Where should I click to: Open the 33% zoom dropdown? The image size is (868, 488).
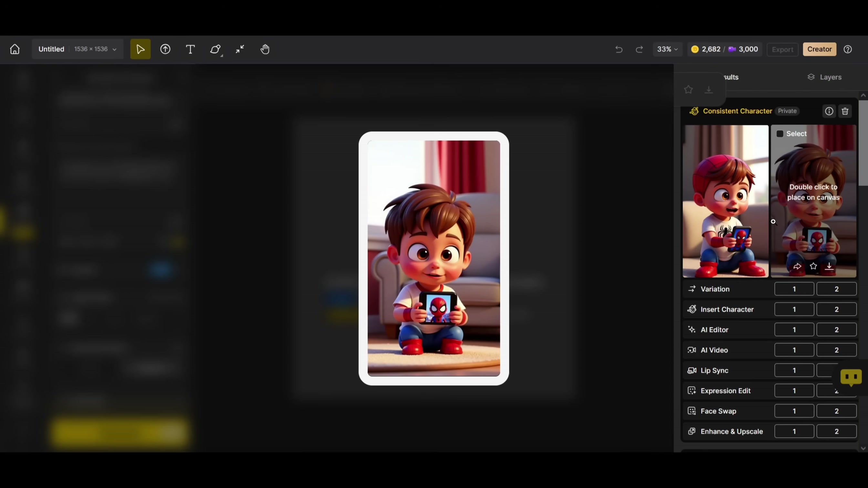pyautogui.click(x=667, y=49)
